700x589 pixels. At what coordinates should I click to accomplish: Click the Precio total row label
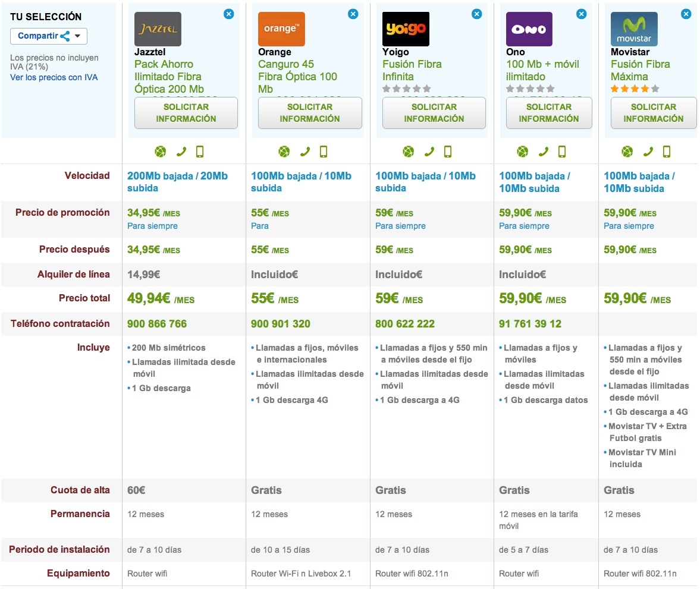pyautogui.click(x=84, y=298)
